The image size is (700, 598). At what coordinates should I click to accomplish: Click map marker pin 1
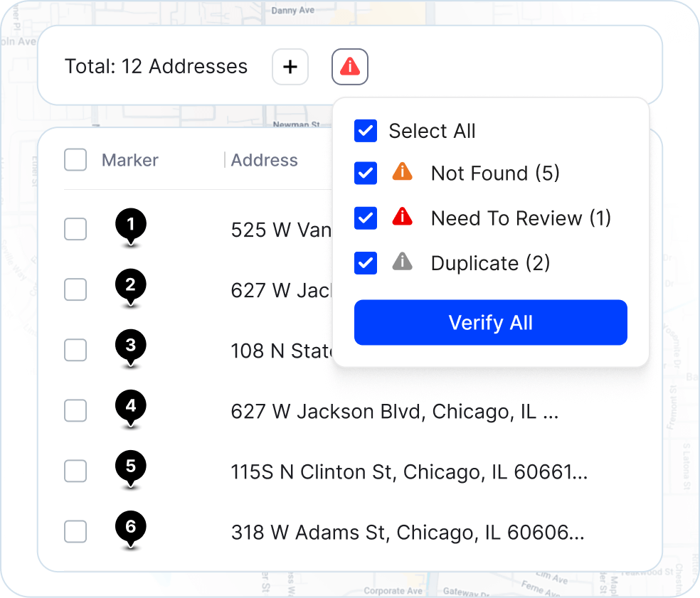(x=130, y=225)
